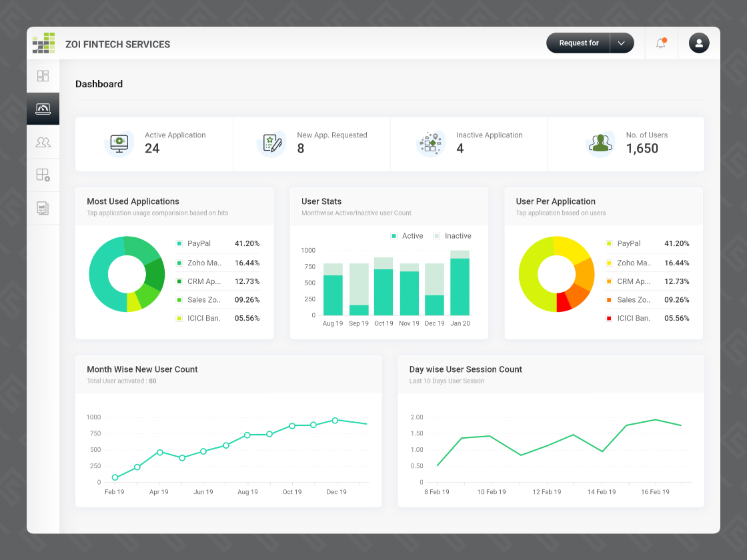This screenshot has width=747, height=560.
Task: Click the Apr 19 data point on line chart
Action: 160,453
